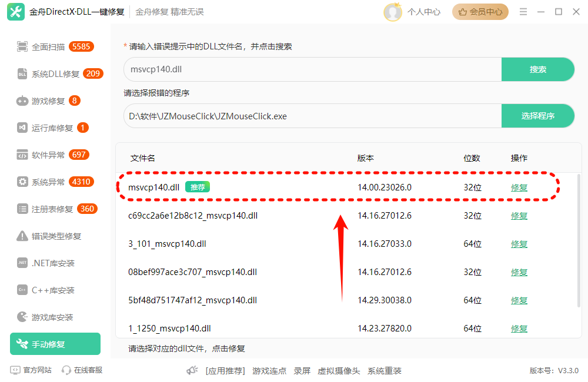Image resolution: width=588 pixels, height=382 pixels.
Task: Click the app logo icon in title bar
Action: tap(16, 12)
